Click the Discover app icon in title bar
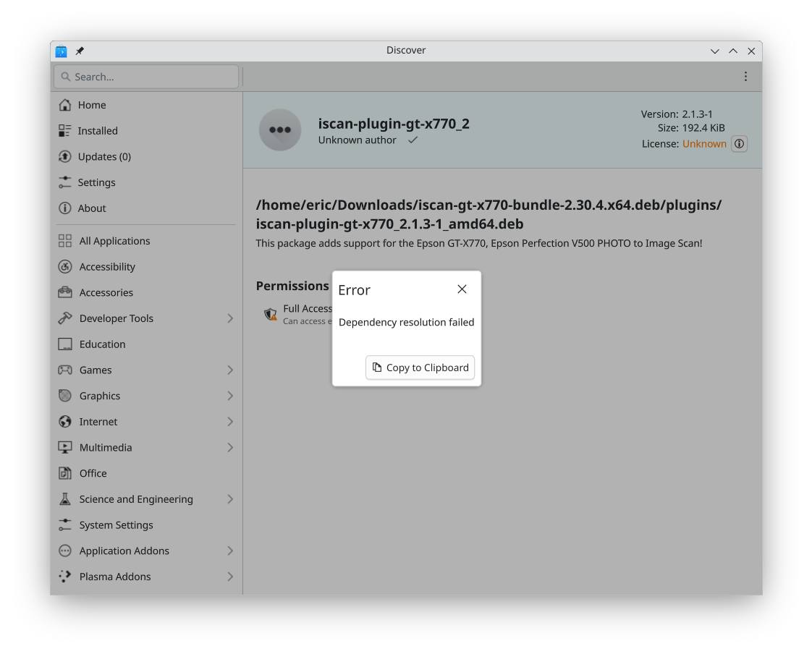The width and height of the screenshot is (812, 654). 61,51
